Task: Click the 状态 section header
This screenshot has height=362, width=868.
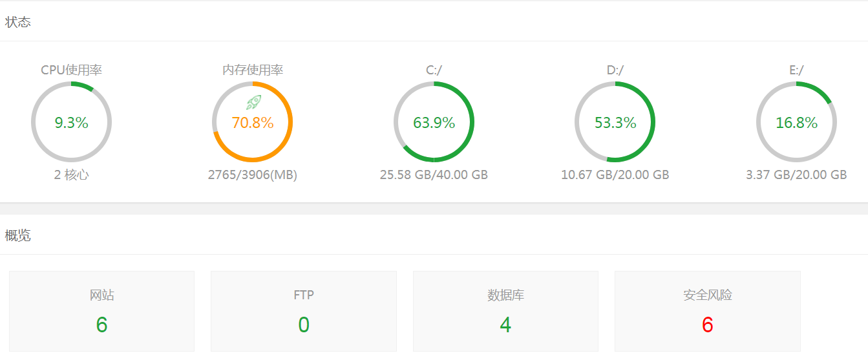Action: 18,22
